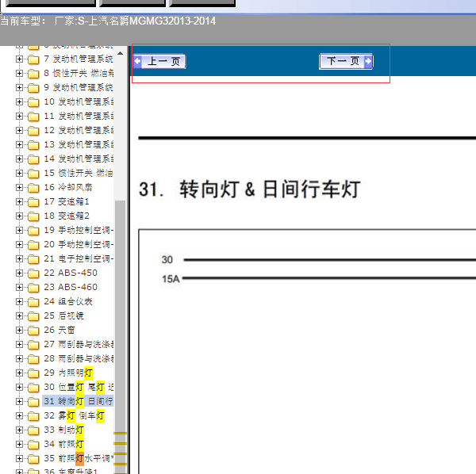Click folder icon of 24 组合仪表

point(33,302)
